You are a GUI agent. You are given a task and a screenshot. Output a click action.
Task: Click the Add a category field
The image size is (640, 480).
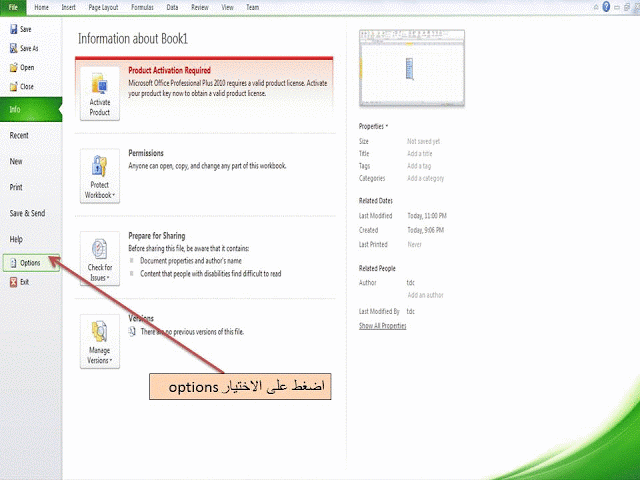425,178
